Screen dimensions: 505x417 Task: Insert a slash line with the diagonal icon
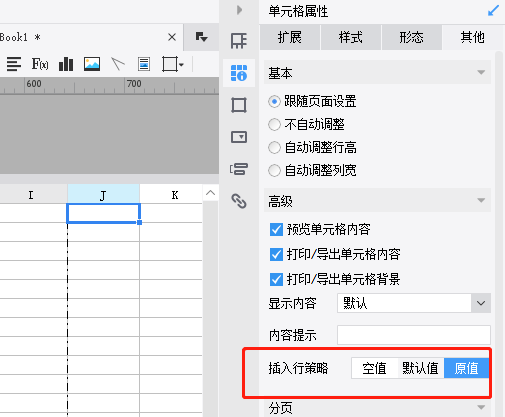(x=117, y=64)
